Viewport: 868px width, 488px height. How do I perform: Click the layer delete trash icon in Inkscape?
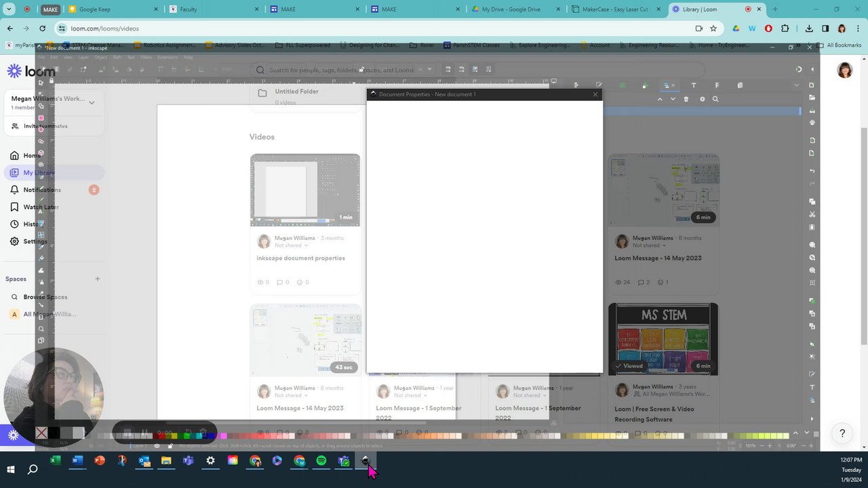coord(686,99)
